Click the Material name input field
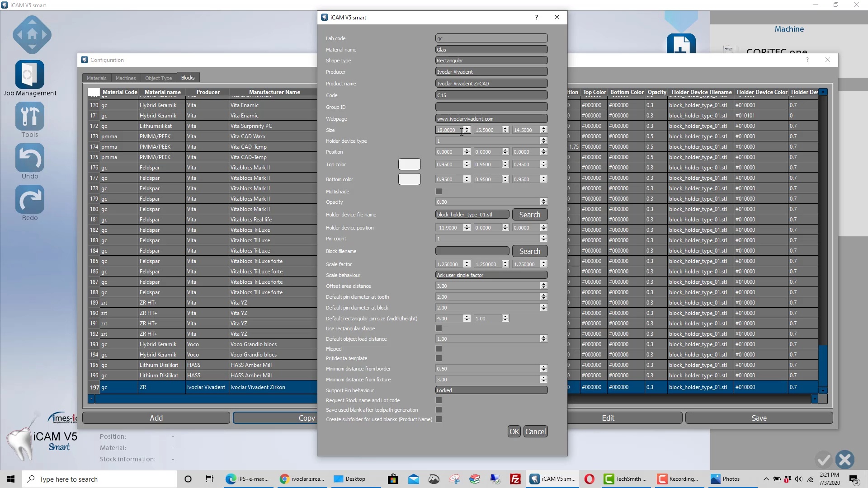The width and height of the screenshot is (868, 488). [491, 49]
